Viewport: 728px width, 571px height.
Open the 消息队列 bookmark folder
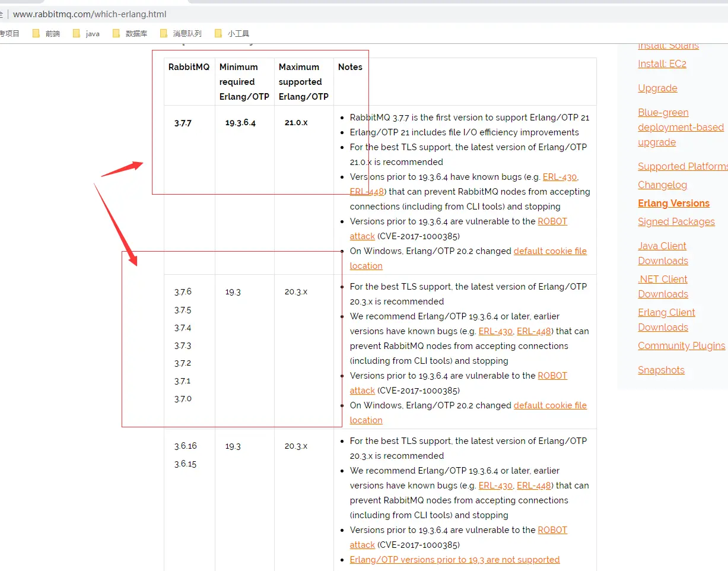click(x=181, y=34)
